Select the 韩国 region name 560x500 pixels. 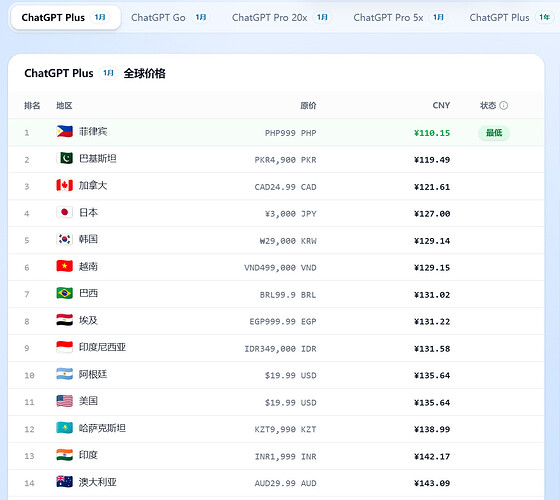pos(88,239)
